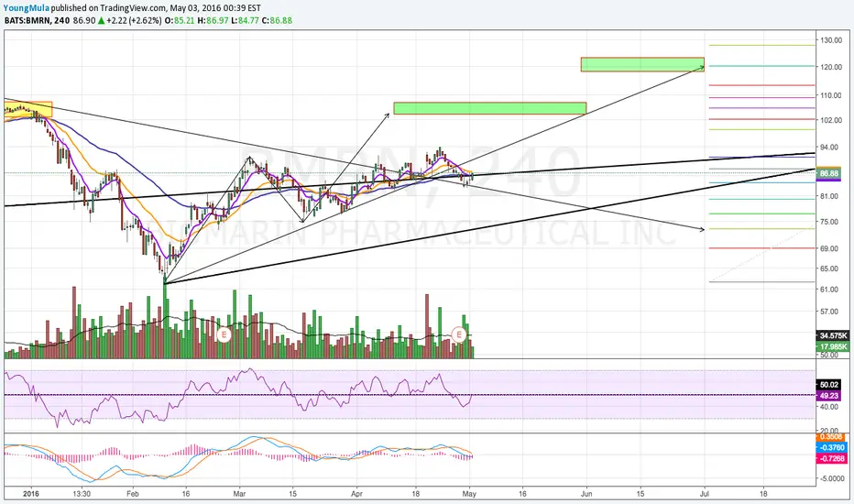The width and height of the screenshot is (854, 504).
Task: Click the 15 date label between Jun and Jul
Action: [x=640, y=494]
